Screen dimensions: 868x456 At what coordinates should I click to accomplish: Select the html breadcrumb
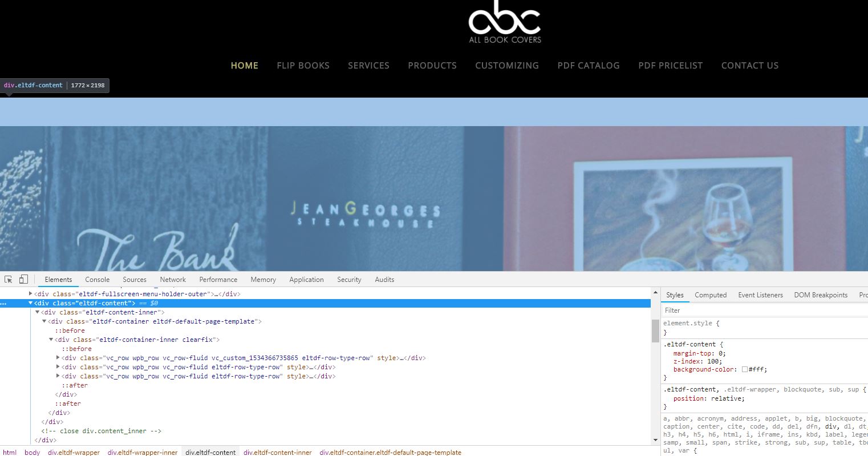click(x=10, y=452)
